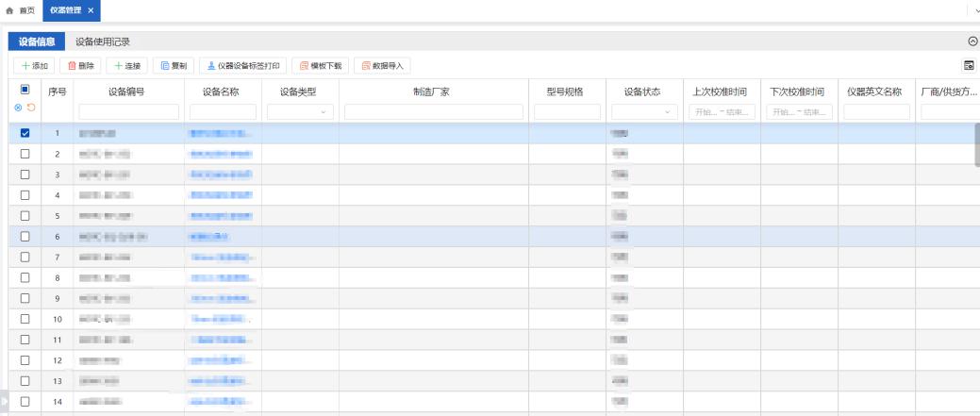Click the 删除 (delete) trash button

point(80,66)
